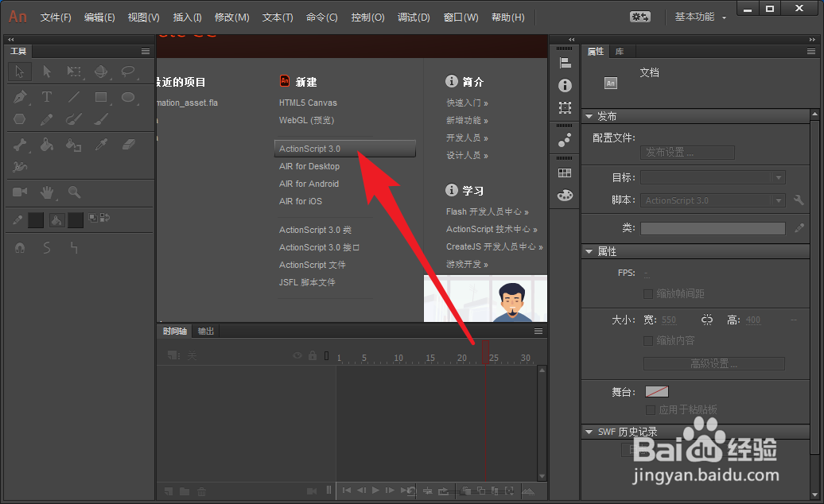
Task: Open the 基本功能 workspace dropdown
Action: 701,17
